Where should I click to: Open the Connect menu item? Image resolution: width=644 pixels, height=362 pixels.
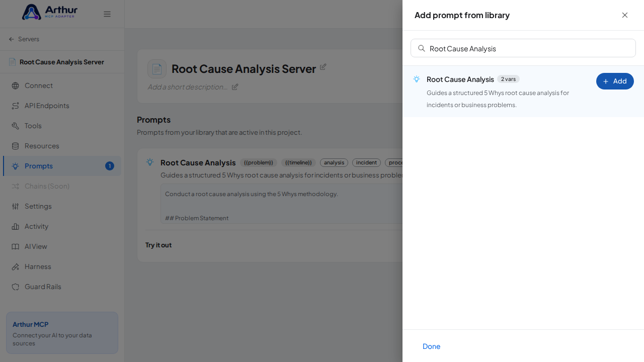[x=62, y=85]
